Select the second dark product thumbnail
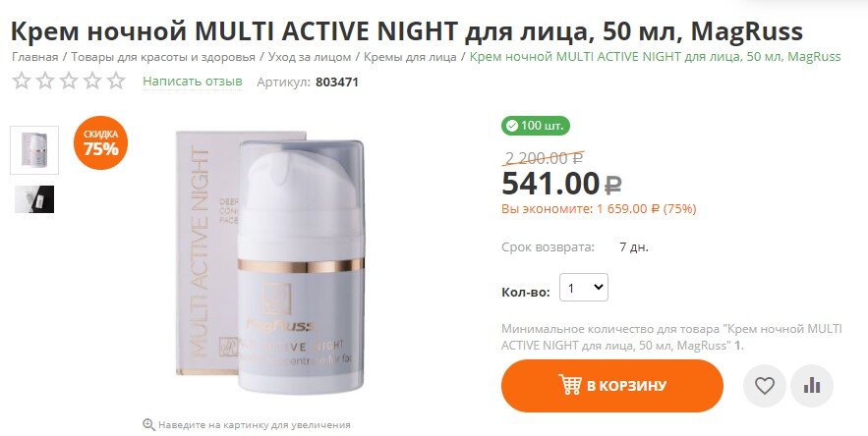The height and width of the screenshot is (436, 868). (34, 199)
